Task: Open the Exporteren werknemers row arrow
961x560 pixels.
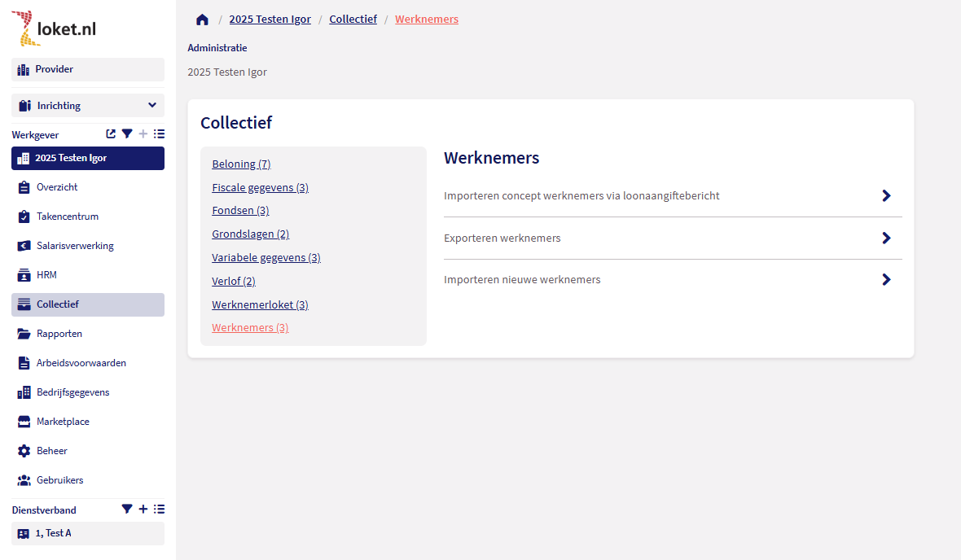Action: click(886, 238)
